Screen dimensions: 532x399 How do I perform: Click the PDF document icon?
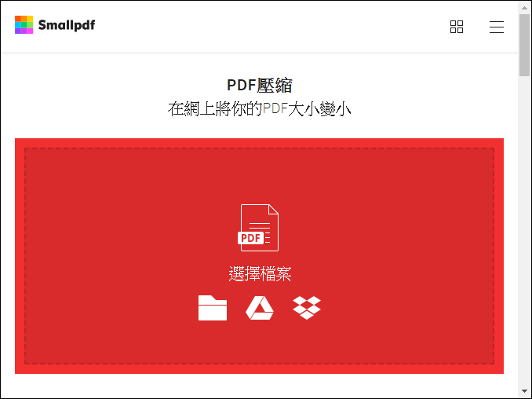tap(258, 228)
